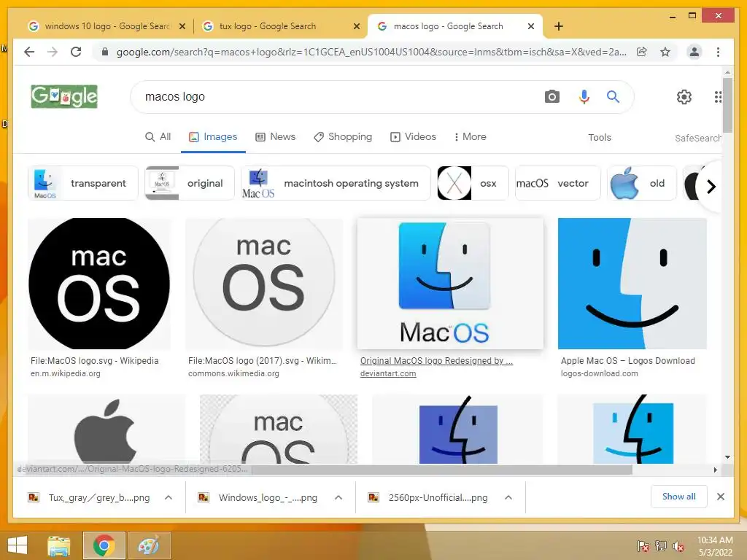Click the address bar URL
747x560 pixels.
tap(371, 52)
